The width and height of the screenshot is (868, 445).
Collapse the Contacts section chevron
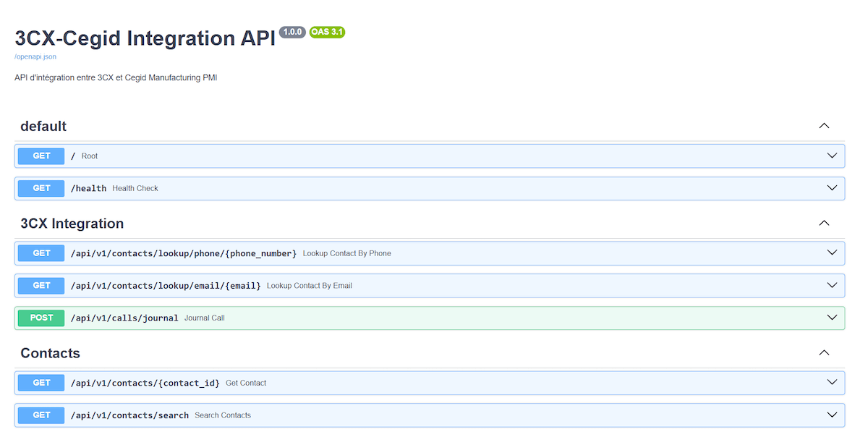coord(823,353)
